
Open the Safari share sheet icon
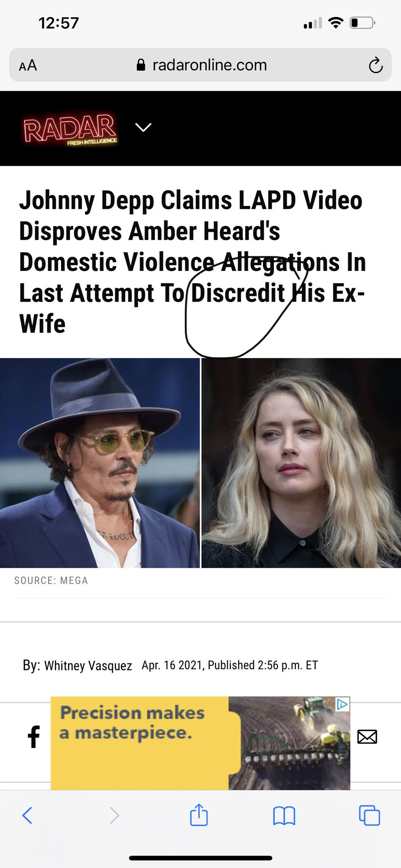pos(199,815)
